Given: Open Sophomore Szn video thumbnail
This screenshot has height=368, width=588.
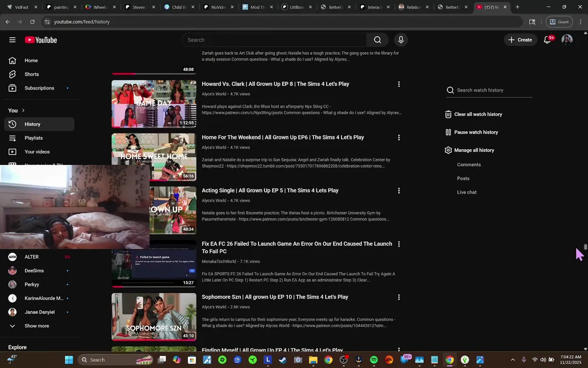Looking at the screenshot, I should (x=154, y=317).
